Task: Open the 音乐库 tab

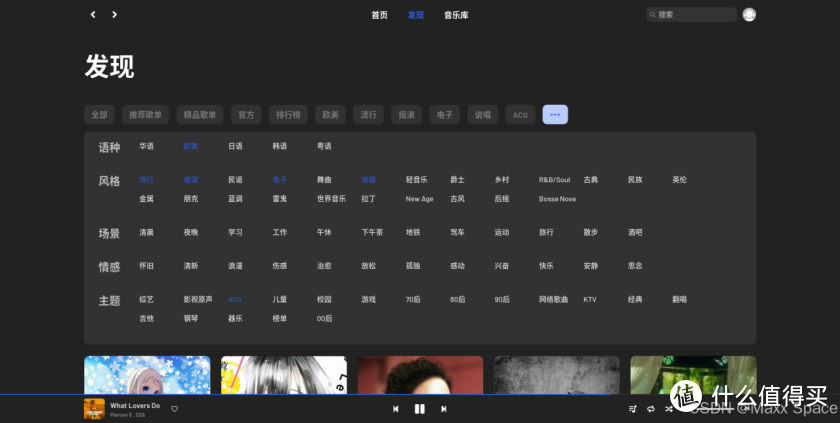Action: pyautogui.click(x=456, y=15)
